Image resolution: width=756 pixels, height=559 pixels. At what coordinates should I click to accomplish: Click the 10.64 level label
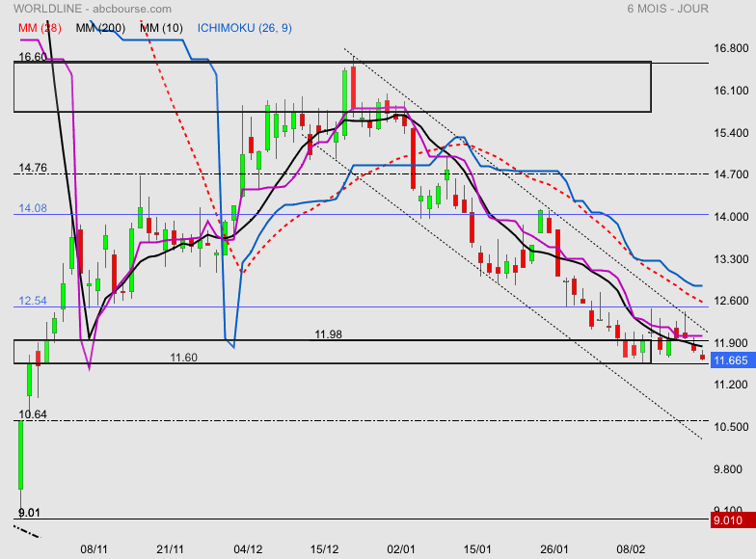33,414
